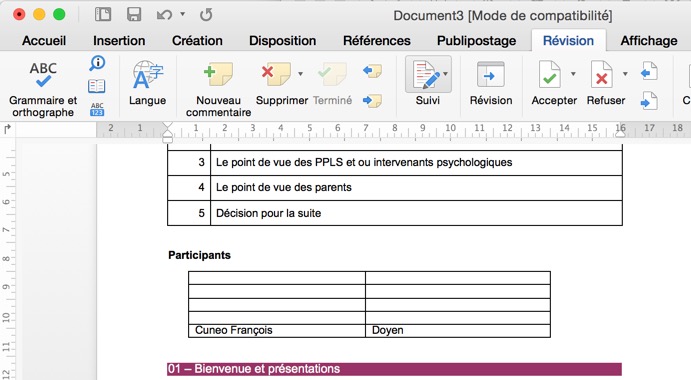This screenshot has height=380, width=691.
Task: Click the right indent marker on the ruler
Action: click(x=620, y=133)
